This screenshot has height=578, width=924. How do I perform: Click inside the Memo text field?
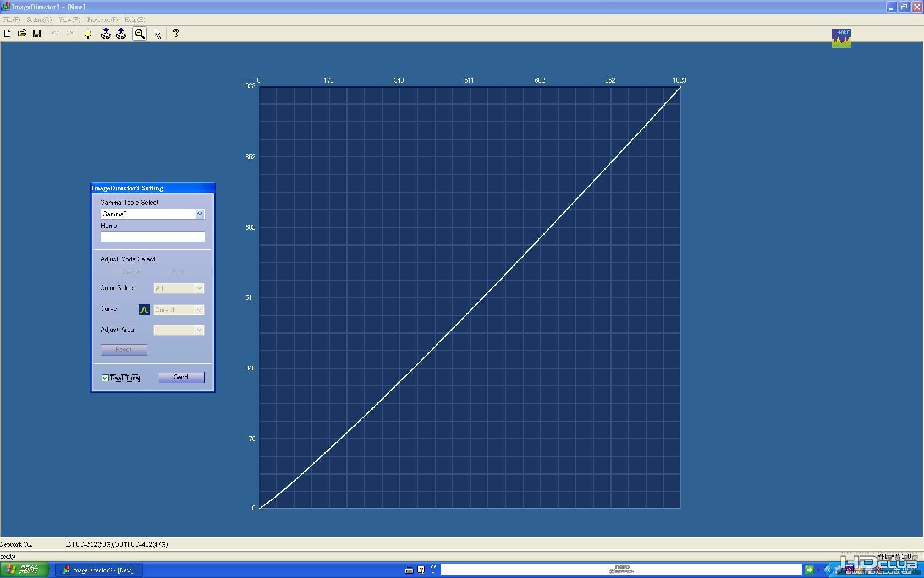(152, 237)
